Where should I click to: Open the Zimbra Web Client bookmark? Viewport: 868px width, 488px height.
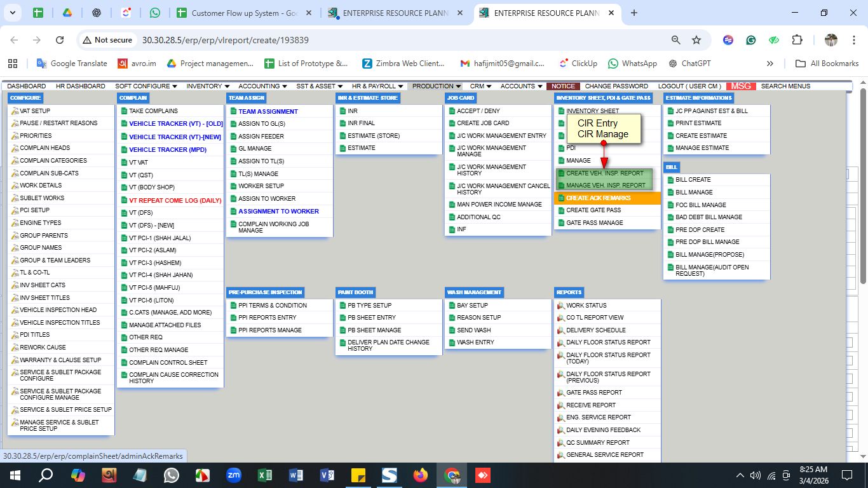(403, 64)
